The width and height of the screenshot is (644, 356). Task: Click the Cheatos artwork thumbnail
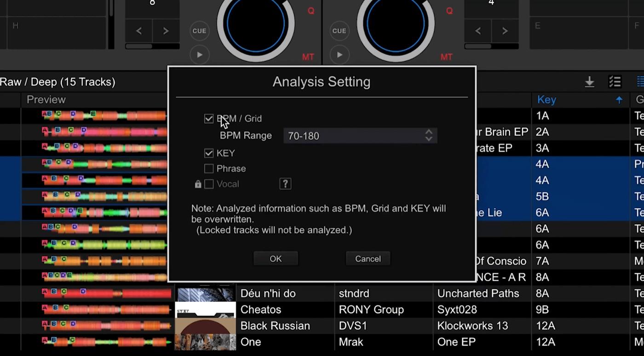(x=205, y=309)
